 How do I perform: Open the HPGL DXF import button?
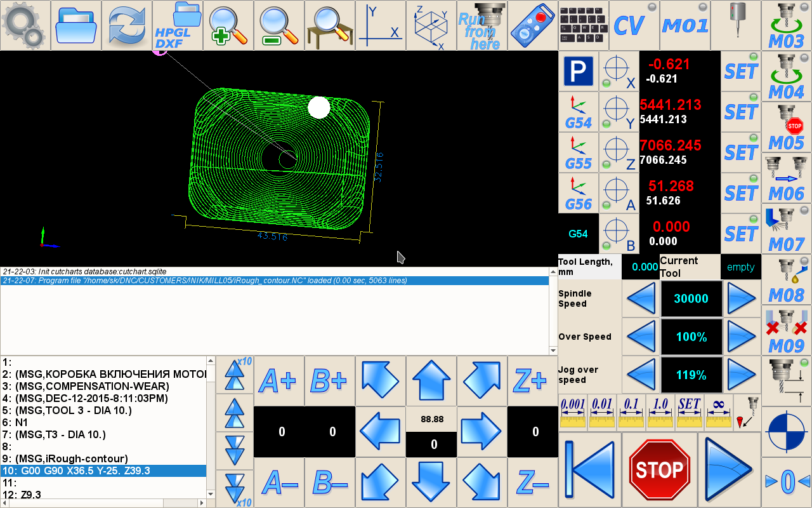coord(177,25)
